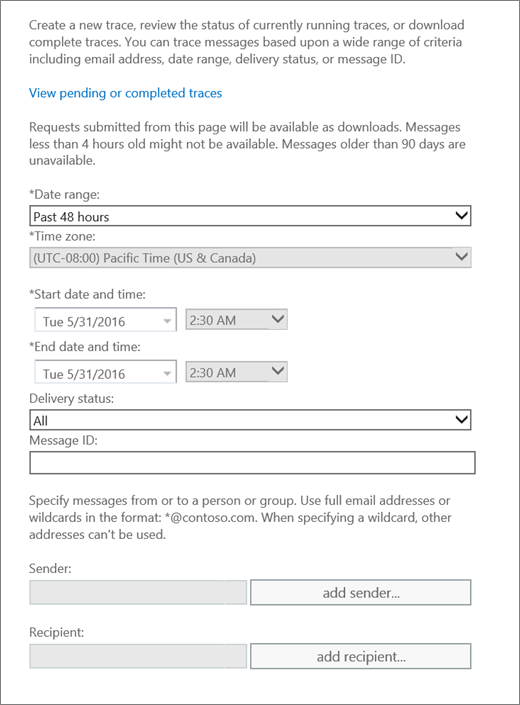Click the Time zone chevron arrow
Viewport: 520px width, 705px height.
461,257
